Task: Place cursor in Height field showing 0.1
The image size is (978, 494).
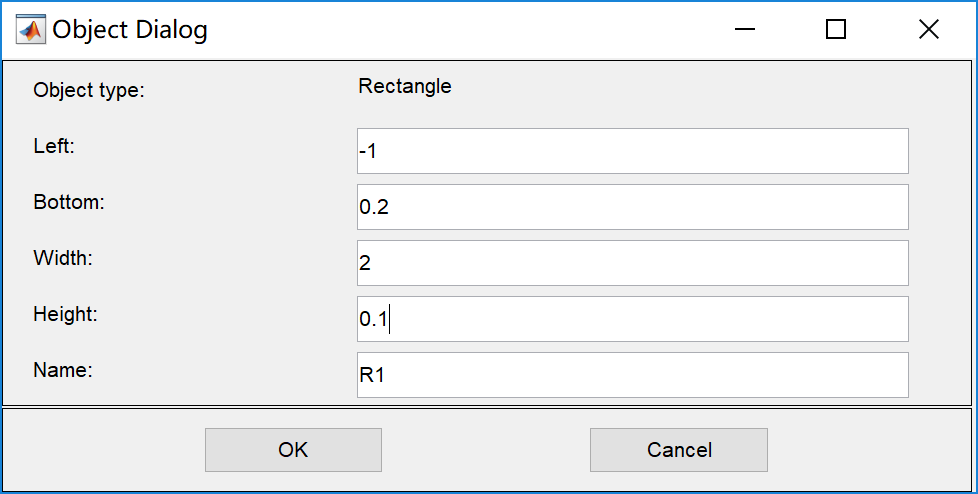Action: click(632, 319)
